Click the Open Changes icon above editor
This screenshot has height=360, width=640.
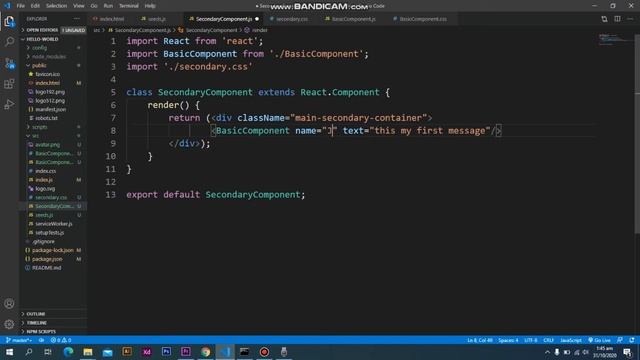(604, 19)
